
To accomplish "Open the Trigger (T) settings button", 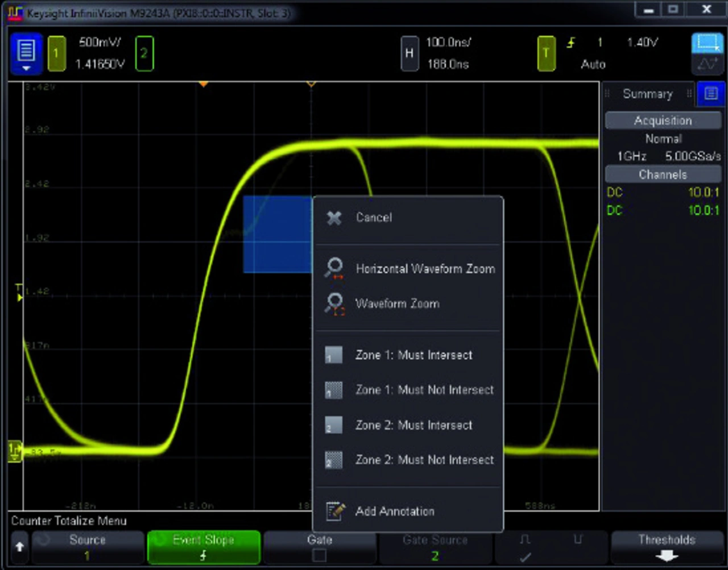I will (546, 53).
